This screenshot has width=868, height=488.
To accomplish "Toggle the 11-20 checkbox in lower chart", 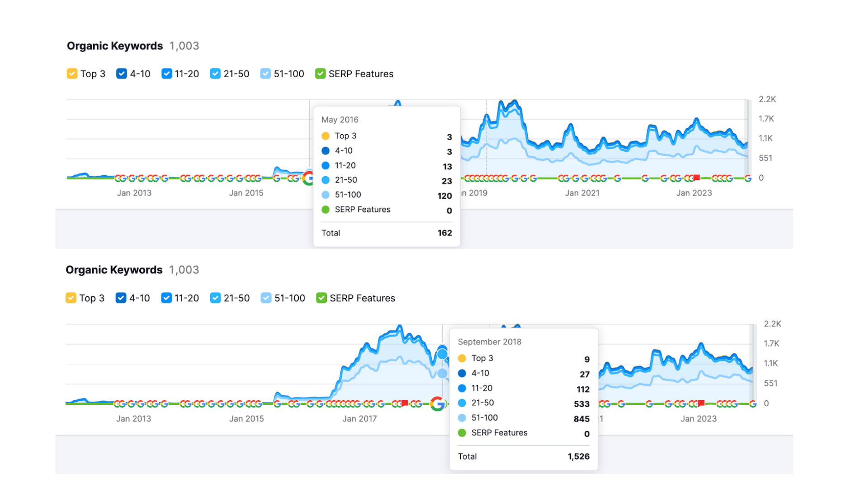I will [166, 298].
